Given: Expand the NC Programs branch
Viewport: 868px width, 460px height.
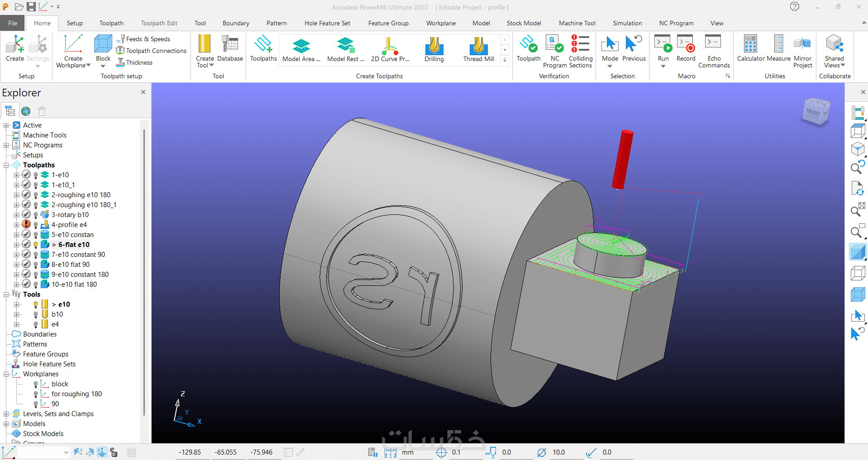Looking at the screenshot, I should click(6, 145).
